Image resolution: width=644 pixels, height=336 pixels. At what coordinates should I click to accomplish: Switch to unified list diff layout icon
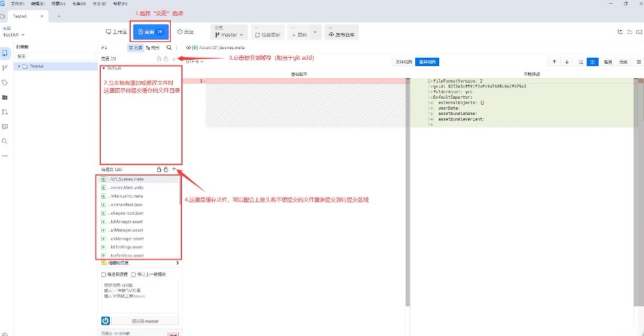click(x=581, y=62)
